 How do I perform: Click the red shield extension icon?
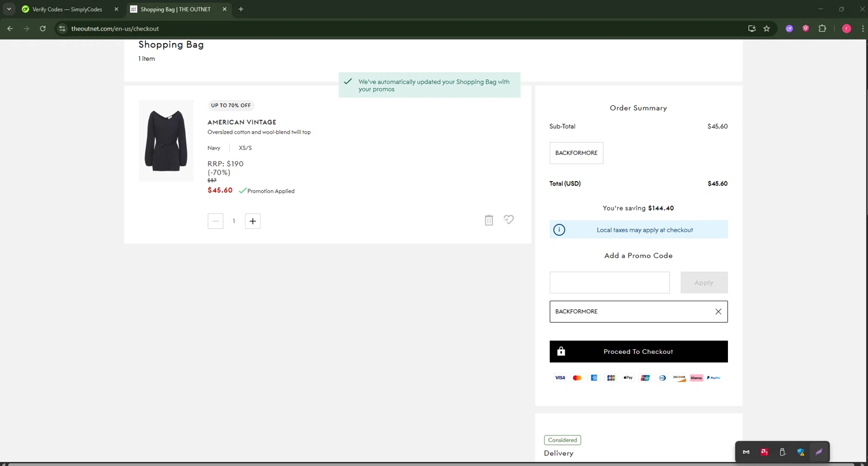point(806,28)
